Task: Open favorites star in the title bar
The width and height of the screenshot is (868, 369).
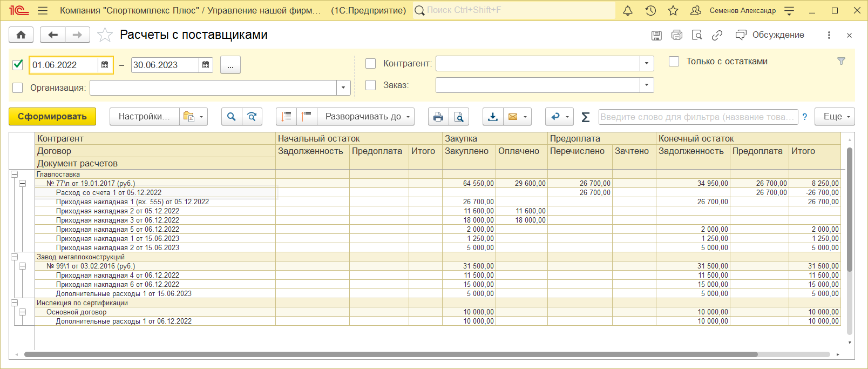Action: coord(673,11)
